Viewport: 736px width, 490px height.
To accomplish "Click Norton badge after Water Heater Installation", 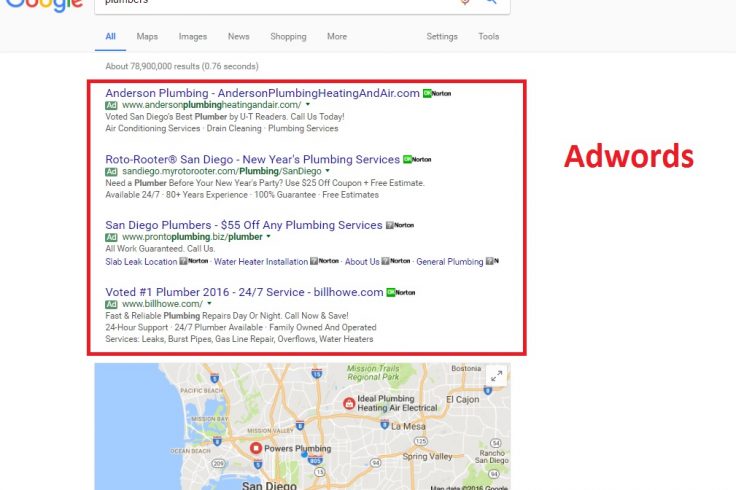I will [x=324, y=261].
